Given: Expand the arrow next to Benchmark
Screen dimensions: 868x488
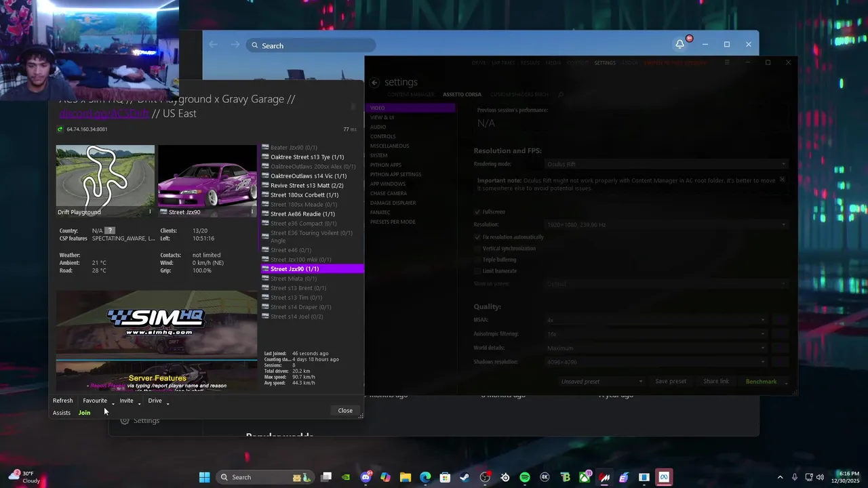Looking at the screenshot, I should pyautogui.click(x=787, y=384).
